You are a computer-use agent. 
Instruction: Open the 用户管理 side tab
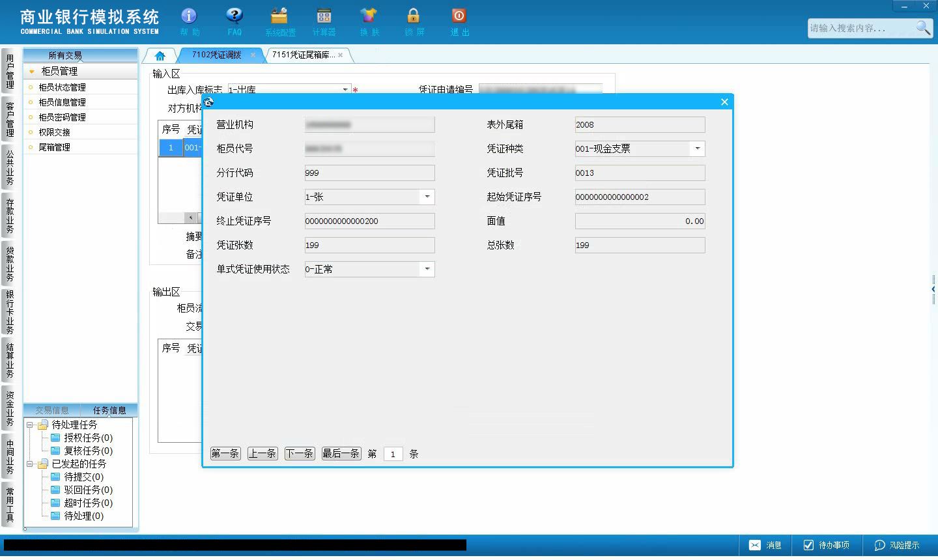tap(9, 71)
